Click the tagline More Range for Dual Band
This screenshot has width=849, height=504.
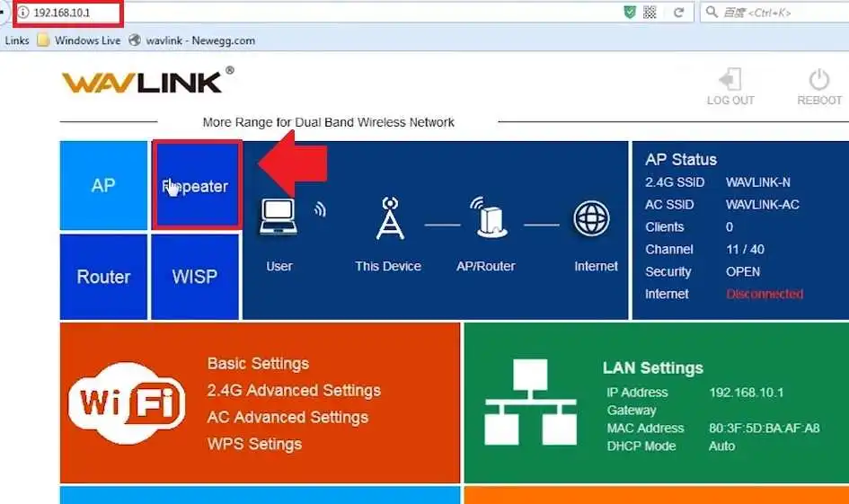329,122
